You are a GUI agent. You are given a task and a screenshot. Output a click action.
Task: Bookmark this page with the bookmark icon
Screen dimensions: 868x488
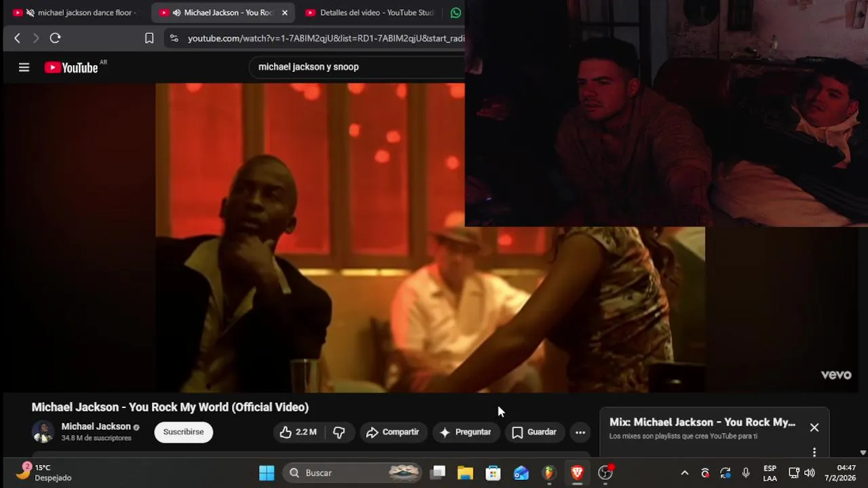point(149,39)
